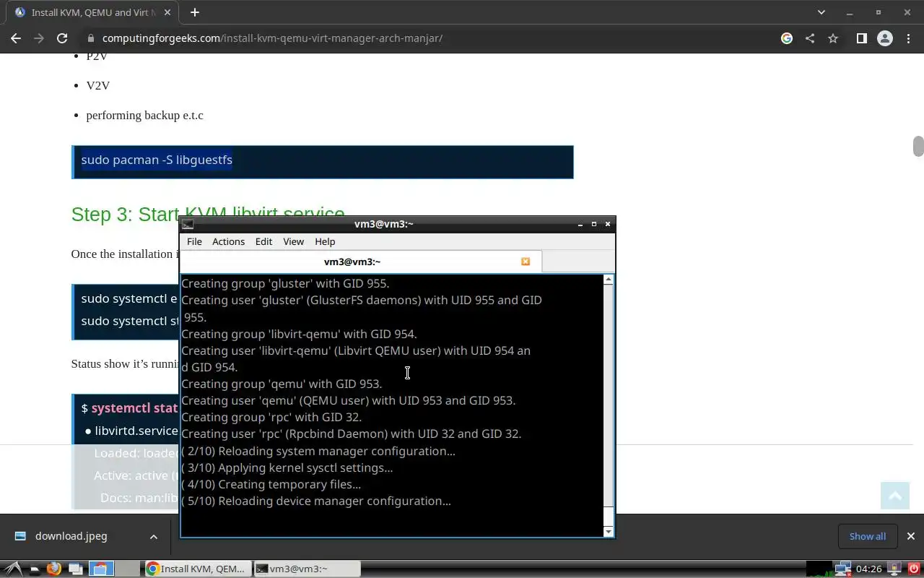Image resolution: width=924 pixels, height=578 pixels.
Task: Click the 'Creating group 'gluster'' terminal line
Action: click(285, 283)
